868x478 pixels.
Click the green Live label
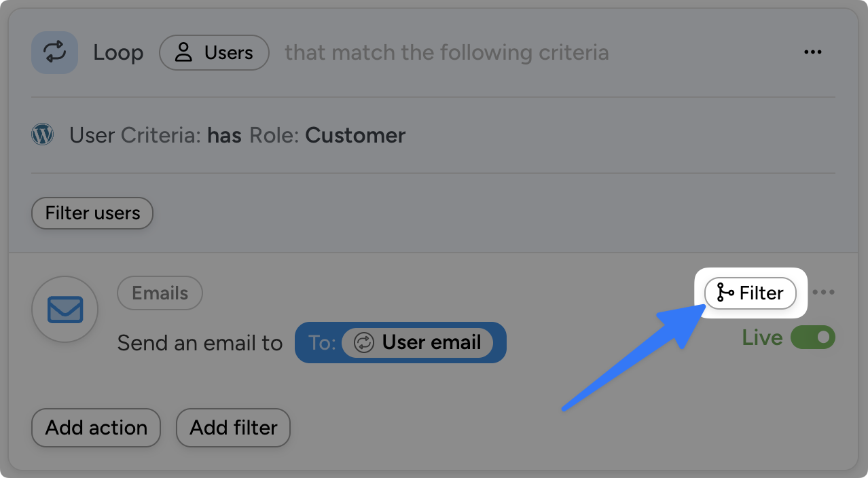click(762, 337)
